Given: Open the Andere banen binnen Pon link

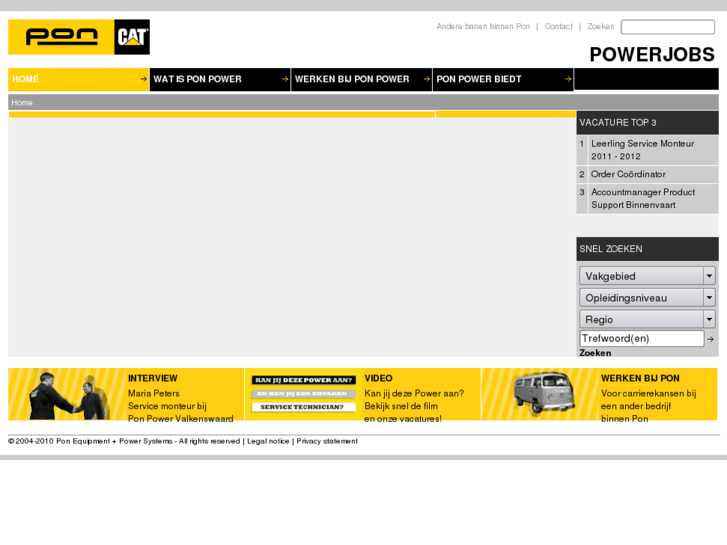Looking at the screenshot, I should tap(483, 26).
